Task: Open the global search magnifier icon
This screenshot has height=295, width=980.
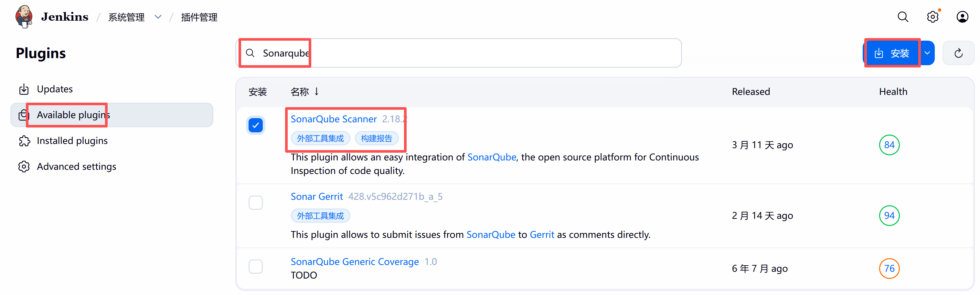Action: coord(903,17)
